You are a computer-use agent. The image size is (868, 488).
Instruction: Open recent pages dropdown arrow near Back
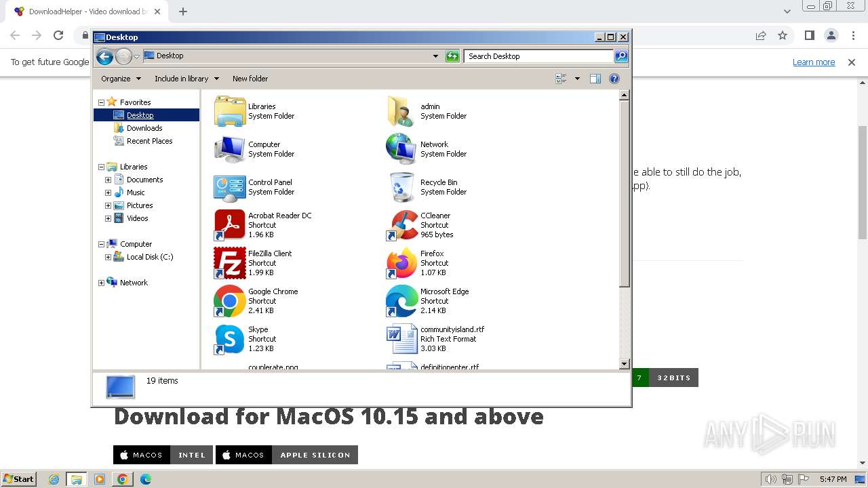click(137, 56)
